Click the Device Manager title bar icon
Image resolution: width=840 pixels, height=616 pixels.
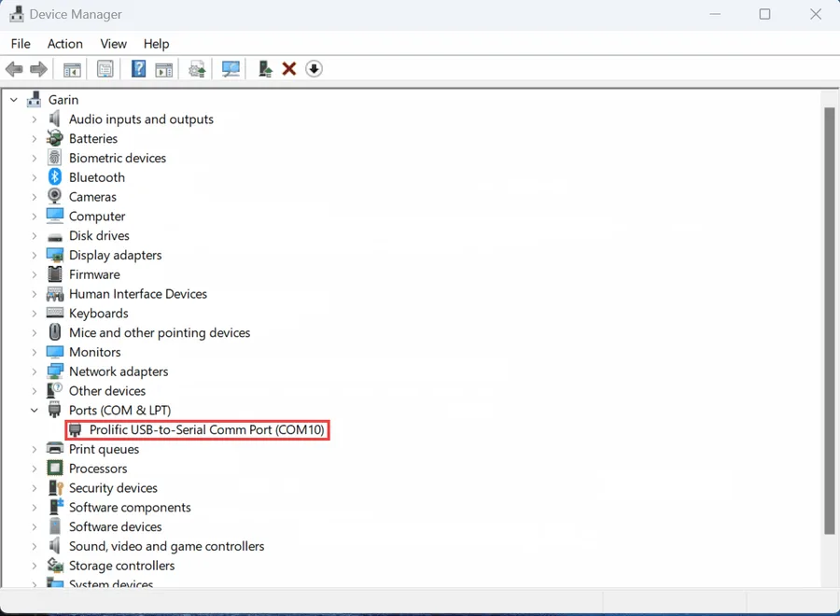point(17,14)
